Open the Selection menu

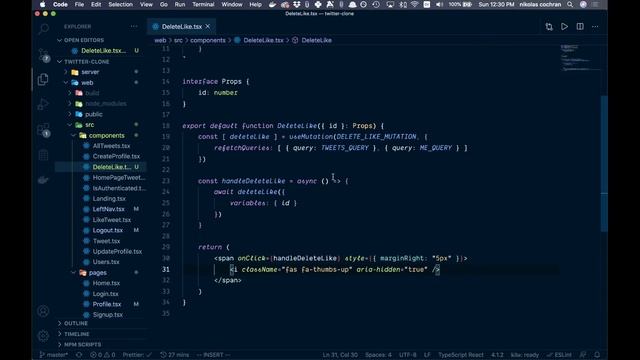(x=120, y=4)
